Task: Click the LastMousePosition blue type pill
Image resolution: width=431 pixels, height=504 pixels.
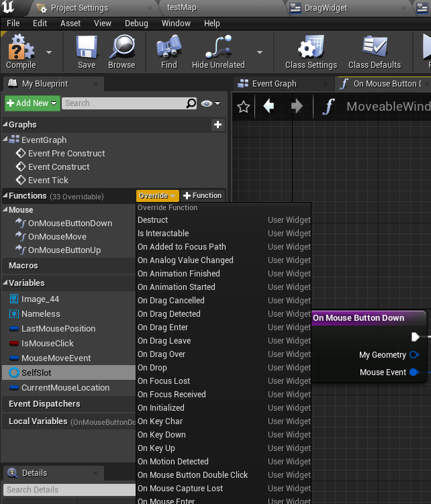Action: (x=14, y=328)
